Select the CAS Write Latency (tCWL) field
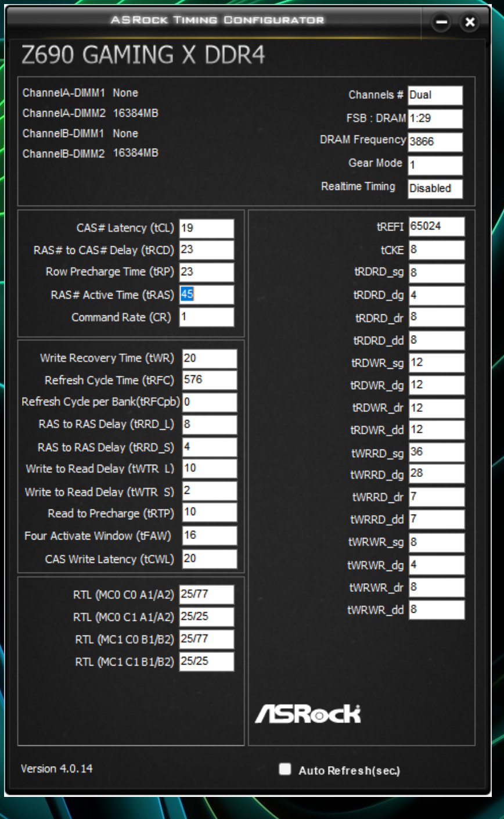The image size is (504, 819). tap(210, 559)
